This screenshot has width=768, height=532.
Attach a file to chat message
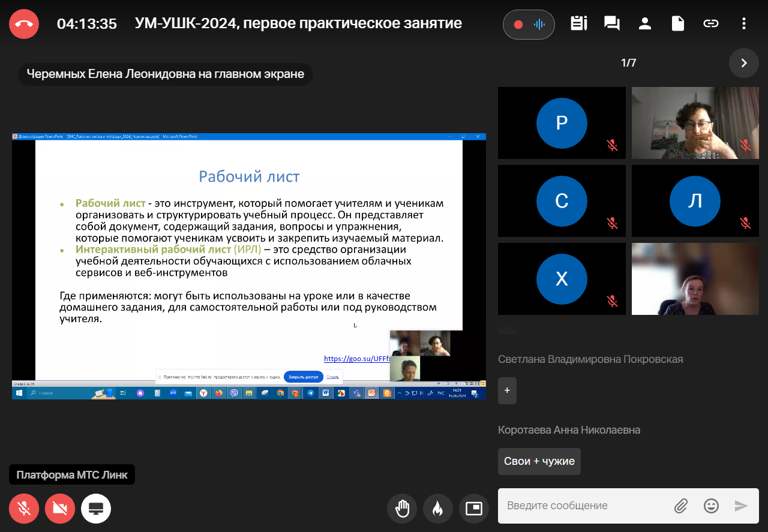(x=680, y=506)
